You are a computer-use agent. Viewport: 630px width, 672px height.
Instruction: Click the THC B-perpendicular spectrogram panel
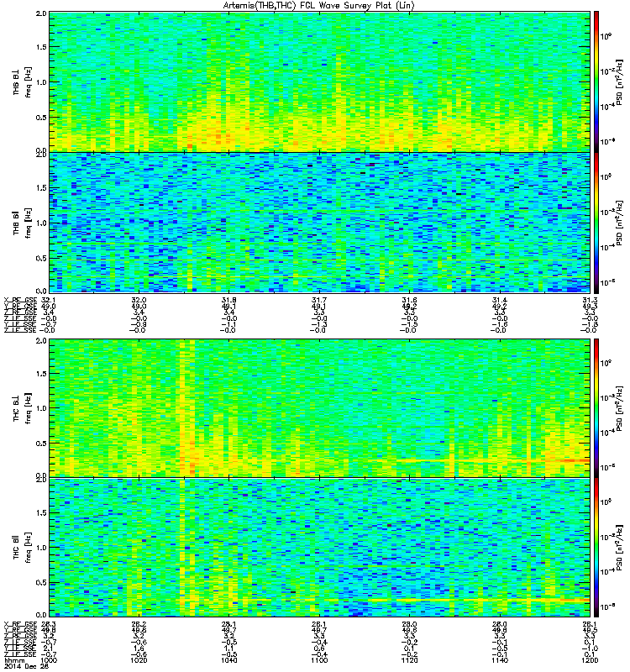[x=319, y=408]
